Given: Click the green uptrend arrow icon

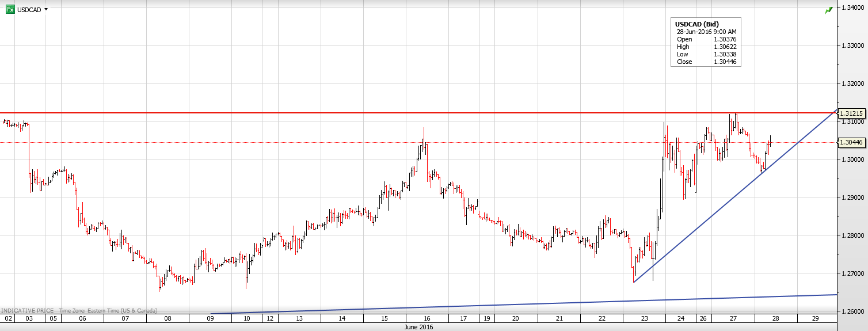Looking at the screenshot, I should click(828, 10).
